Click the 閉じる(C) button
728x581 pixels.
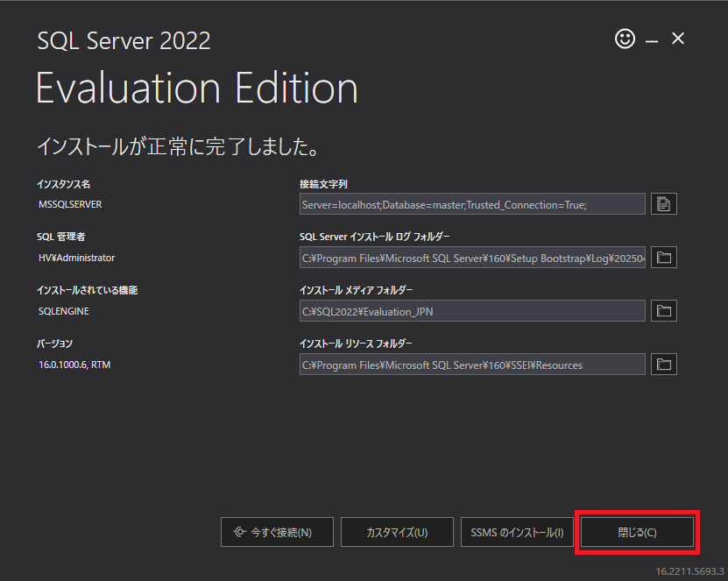(637, 532)
